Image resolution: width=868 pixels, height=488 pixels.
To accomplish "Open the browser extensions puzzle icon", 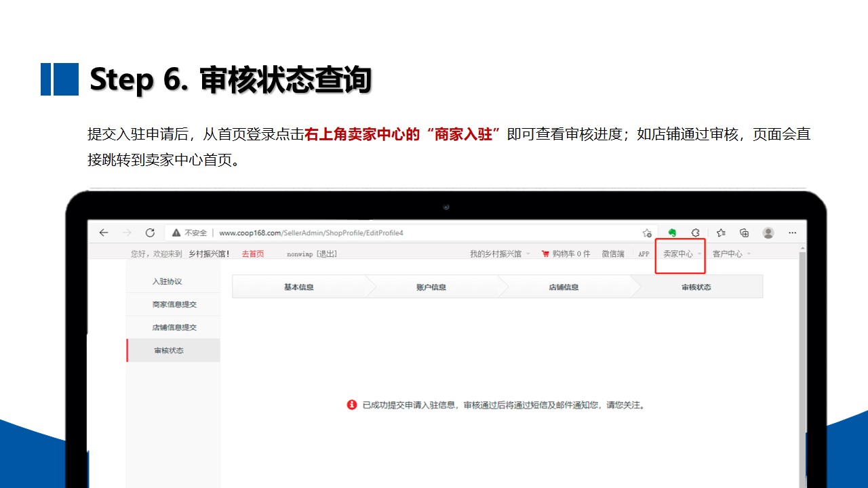I will (x=696, y=232).
